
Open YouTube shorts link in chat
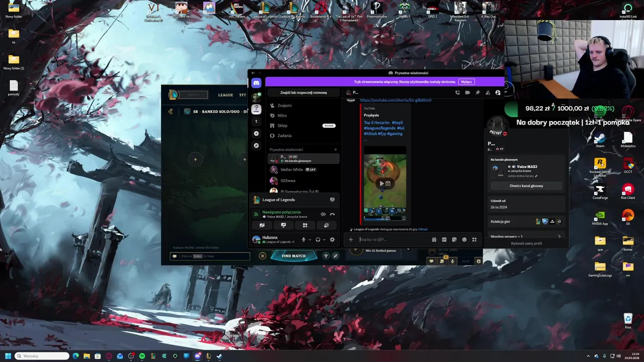pos(395,100)
